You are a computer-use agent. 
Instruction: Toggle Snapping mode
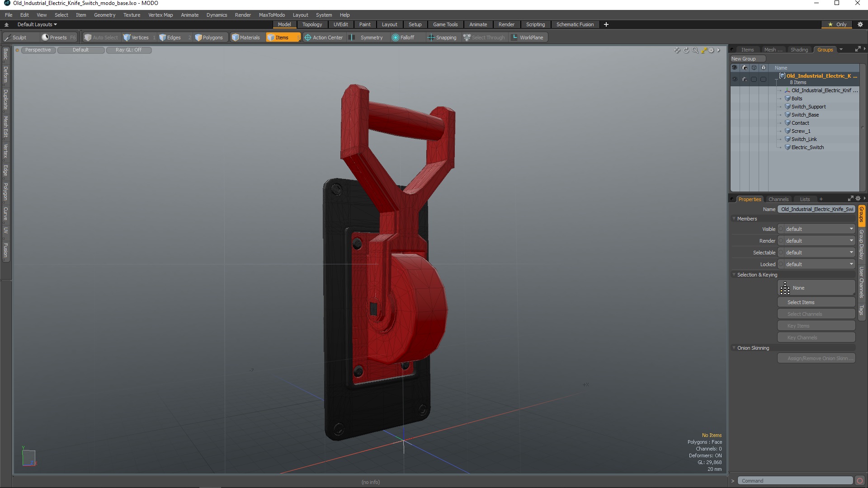442,38
